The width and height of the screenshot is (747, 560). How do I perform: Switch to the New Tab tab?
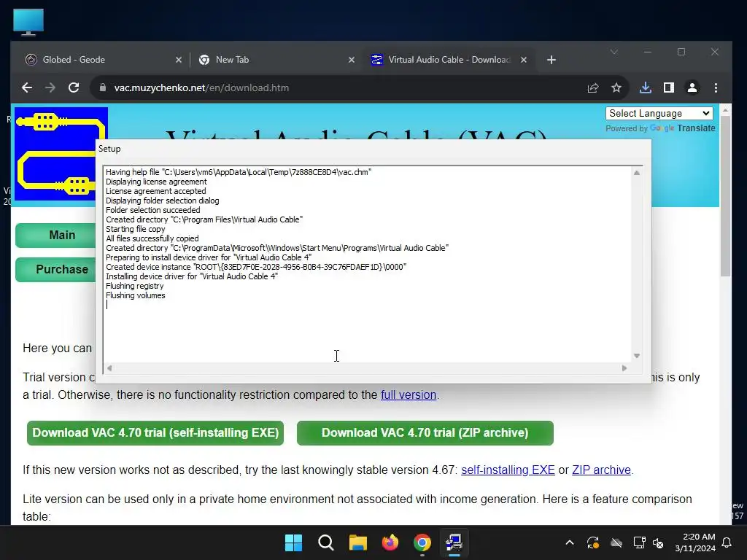coord(276,60)
